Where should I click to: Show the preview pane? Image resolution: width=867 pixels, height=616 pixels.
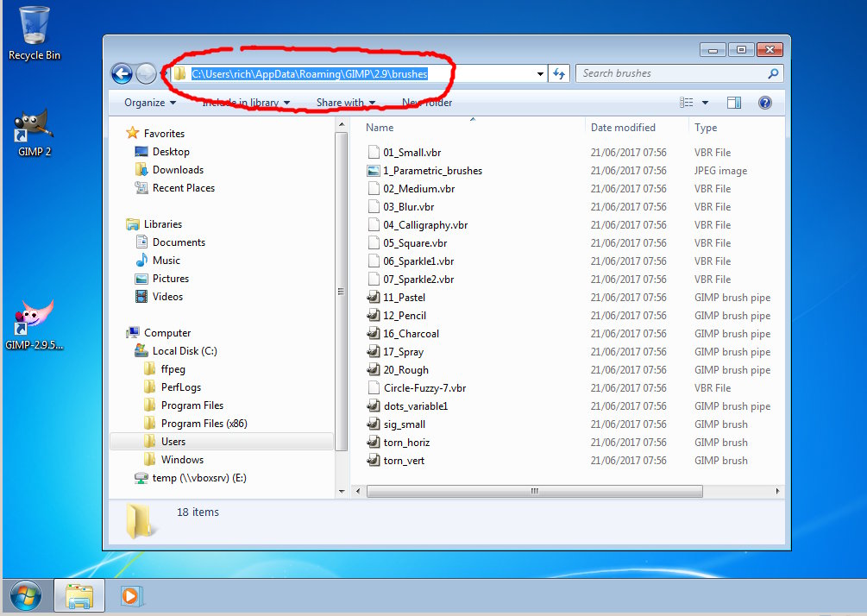click(x=734, y=103)
